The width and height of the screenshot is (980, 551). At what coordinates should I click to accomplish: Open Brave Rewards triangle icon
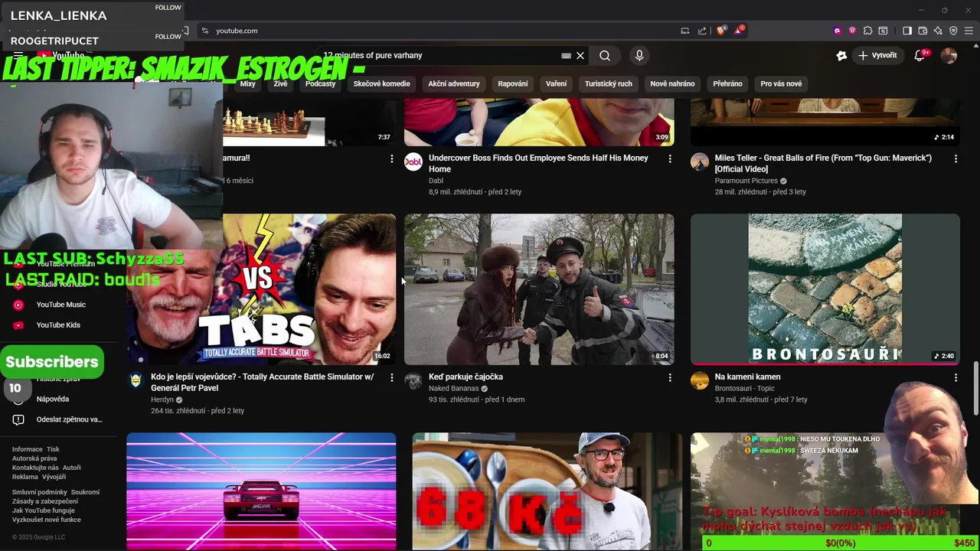coord(738,31)
